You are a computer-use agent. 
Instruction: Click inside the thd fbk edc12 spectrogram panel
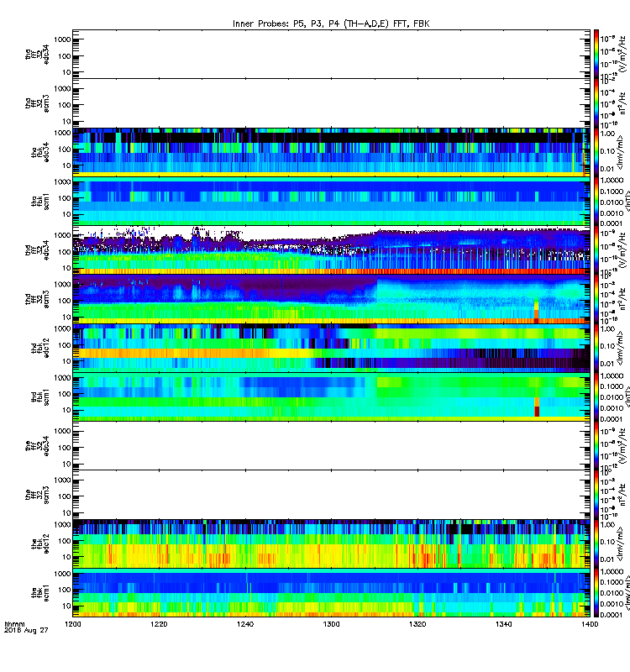331,347
